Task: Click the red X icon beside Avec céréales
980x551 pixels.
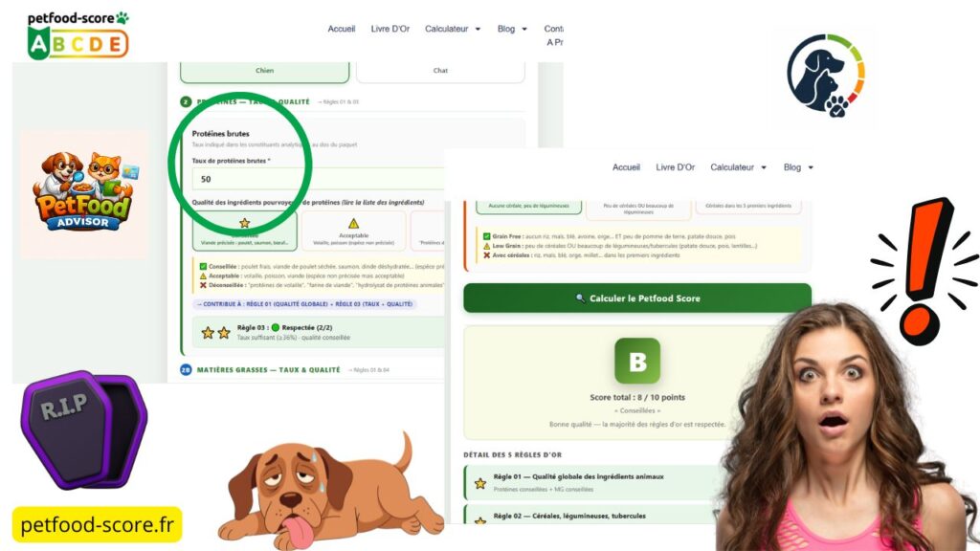Action: pyautogui.click(x=487, y=254)
